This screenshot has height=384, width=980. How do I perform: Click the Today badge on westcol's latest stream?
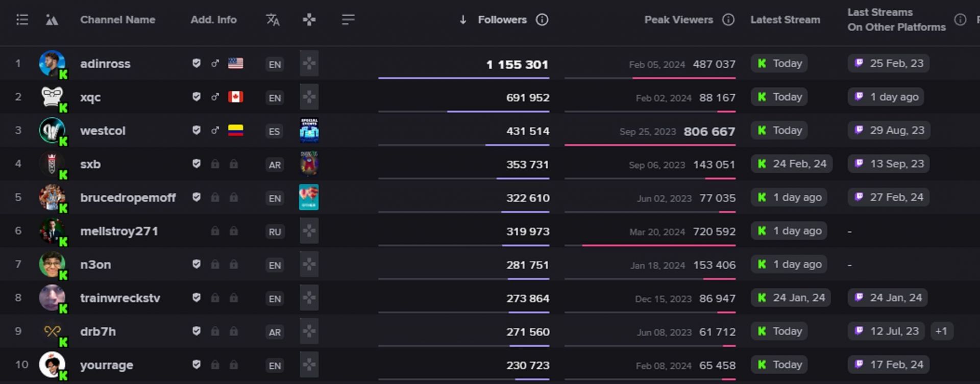tap(779, 130)
